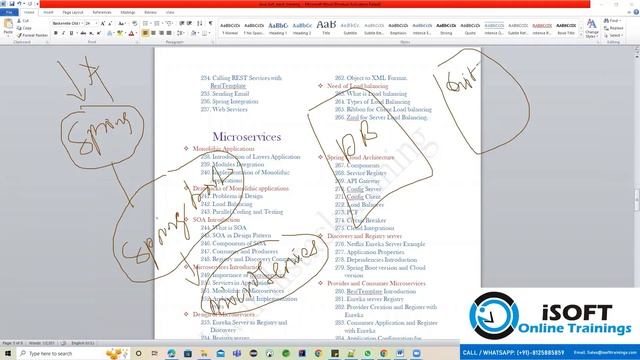
Task: Toggle Superscript formatting
Action: point(99,33)
